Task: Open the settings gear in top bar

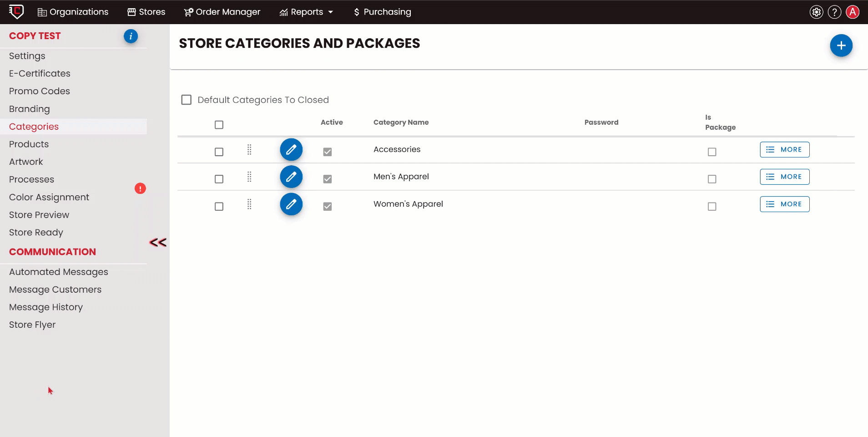Action: 816,12
